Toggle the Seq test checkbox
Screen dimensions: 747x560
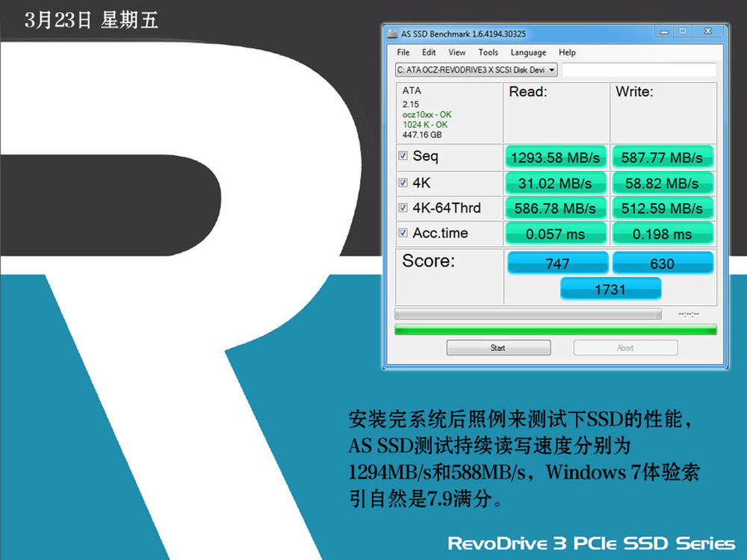tap(403, 156)
